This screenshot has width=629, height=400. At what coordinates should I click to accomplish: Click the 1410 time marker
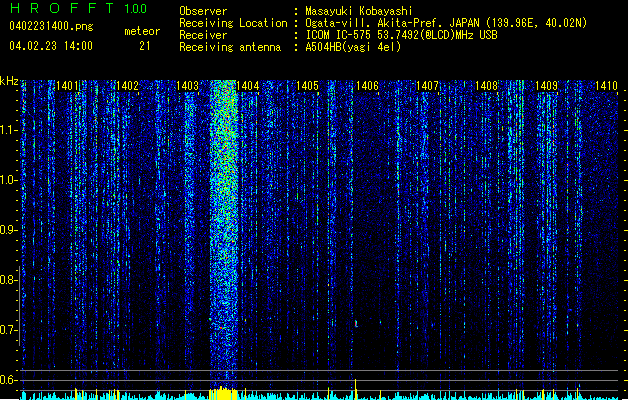click(607, 85)
